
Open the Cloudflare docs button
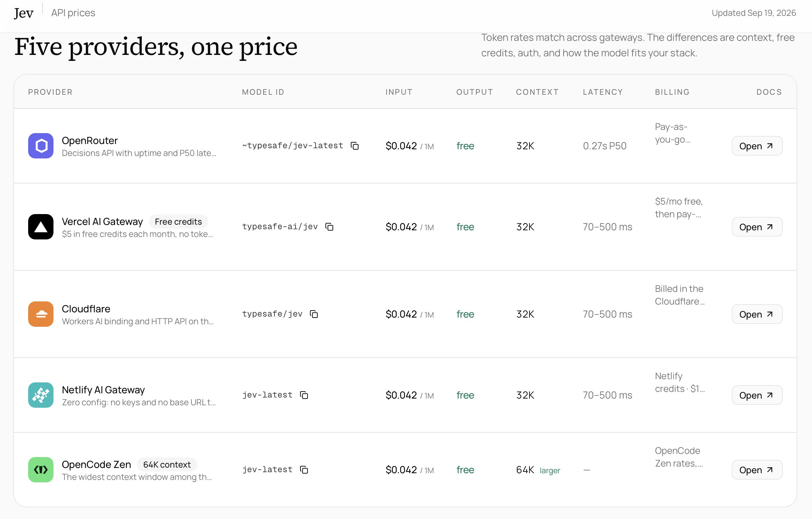tap(757, 314)
